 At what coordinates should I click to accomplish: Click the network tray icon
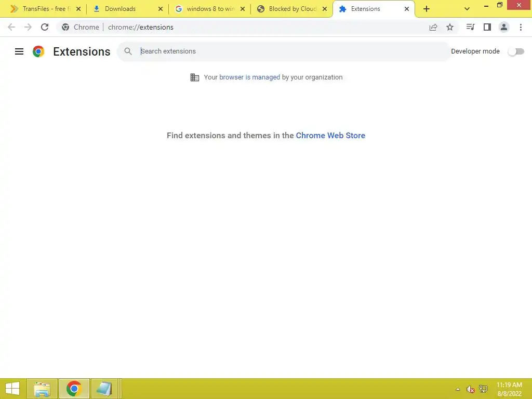tap(483, 389)
